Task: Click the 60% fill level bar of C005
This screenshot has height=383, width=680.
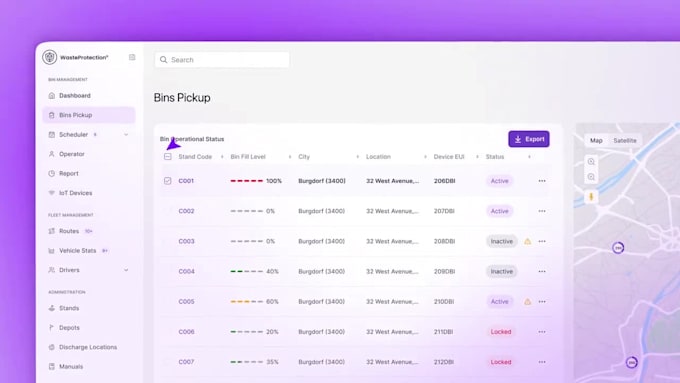Action: click(247, 301)
